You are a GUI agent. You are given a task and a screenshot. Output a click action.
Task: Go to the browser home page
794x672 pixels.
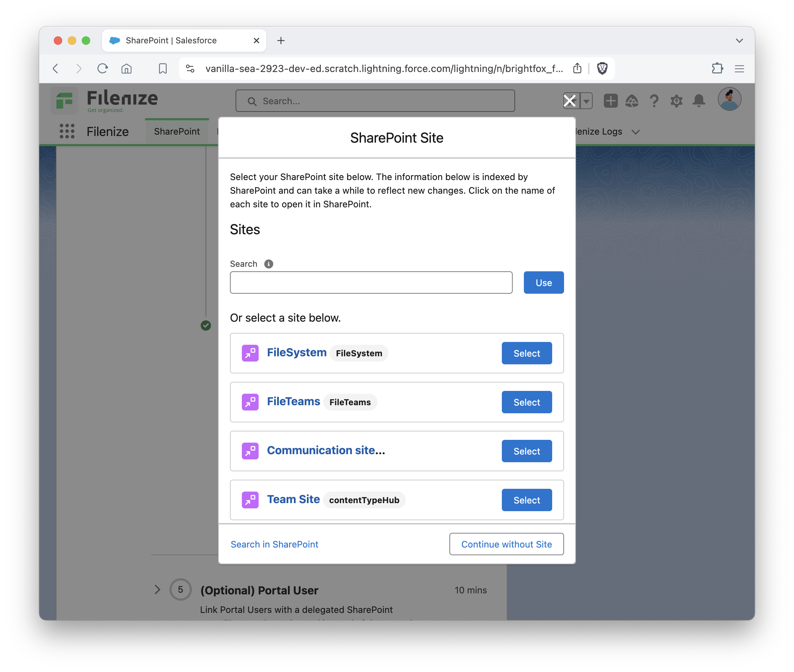point(127,69)
